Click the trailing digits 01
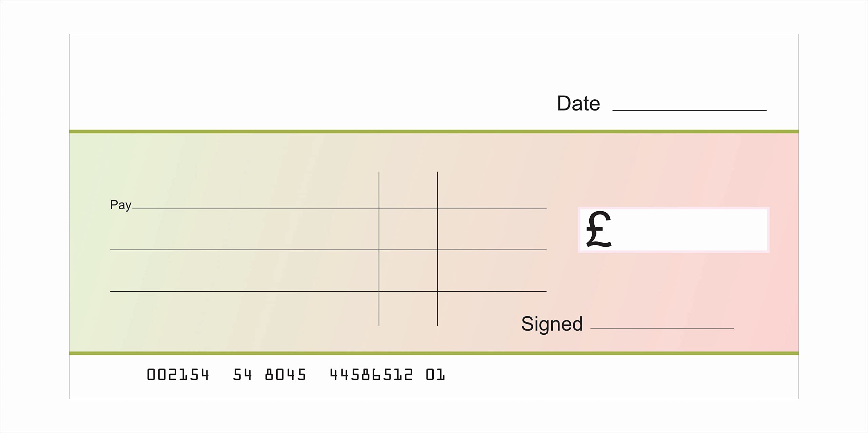 435,375
